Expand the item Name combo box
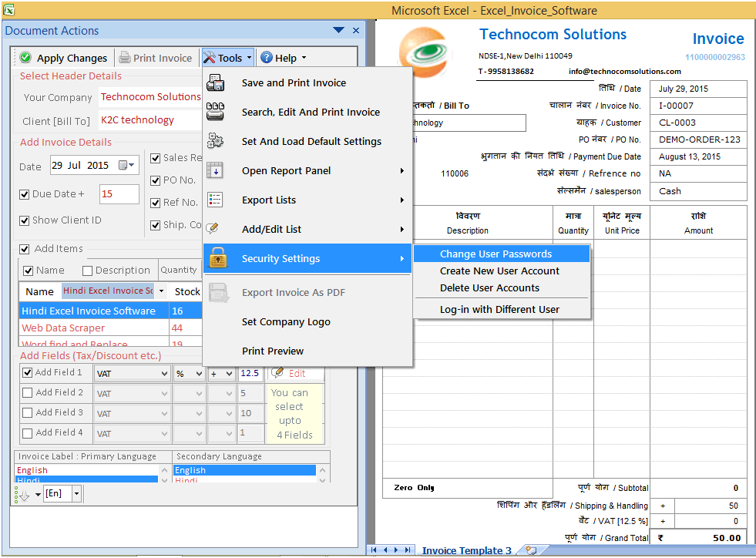The image size is (756, 558). coord(162,291)
